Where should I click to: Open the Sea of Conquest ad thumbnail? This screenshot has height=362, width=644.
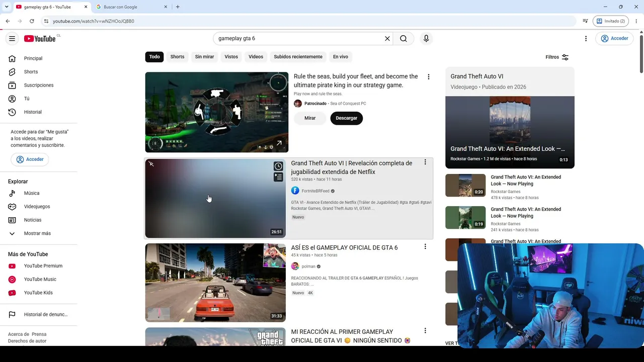217,112
